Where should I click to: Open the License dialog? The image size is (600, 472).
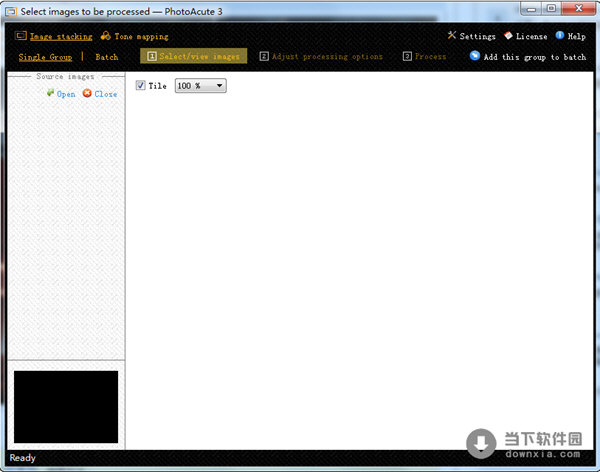(x=531, y=36)
